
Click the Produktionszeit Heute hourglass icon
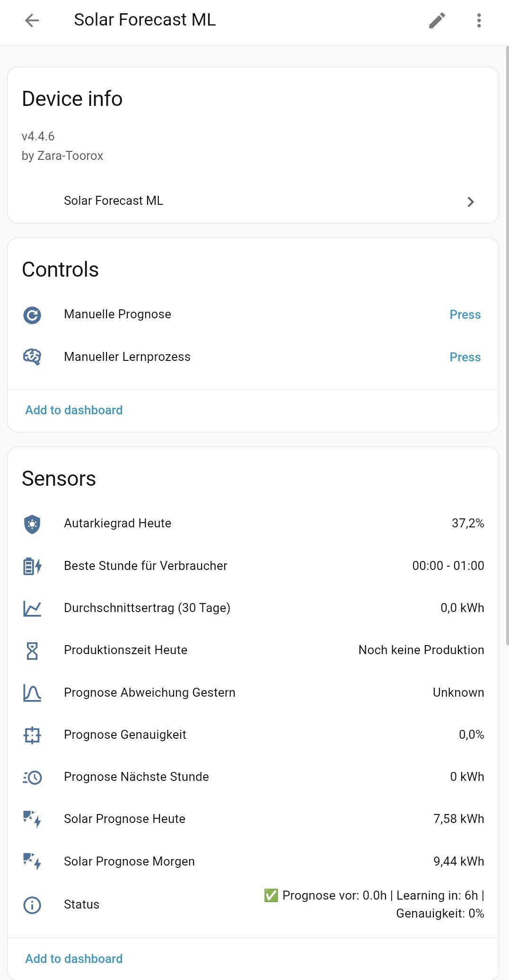[x=32, y=651]
